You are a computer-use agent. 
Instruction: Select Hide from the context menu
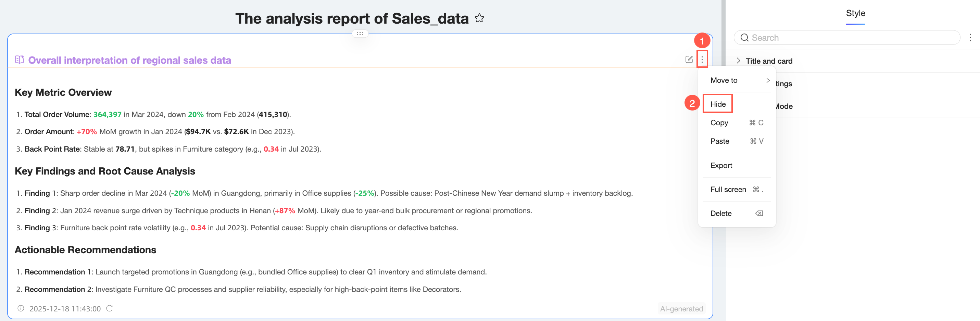(718, 104)
